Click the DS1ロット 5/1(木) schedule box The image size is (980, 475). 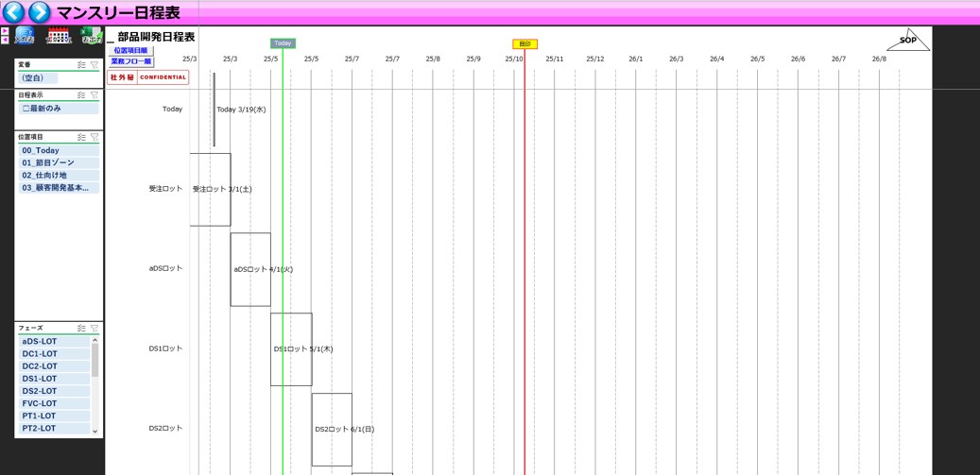pos(291,349)
